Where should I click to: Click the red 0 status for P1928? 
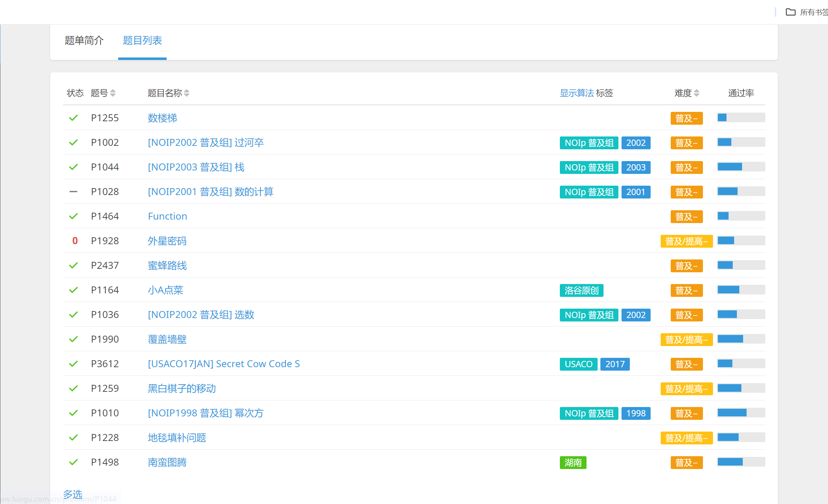pyautogui.click(x=75, y=241)
